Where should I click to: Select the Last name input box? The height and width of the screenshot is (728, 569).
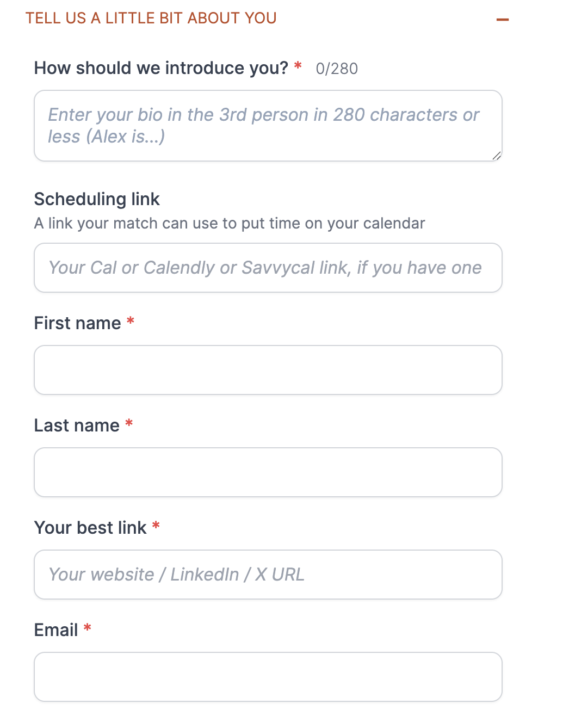pos(268,472)
